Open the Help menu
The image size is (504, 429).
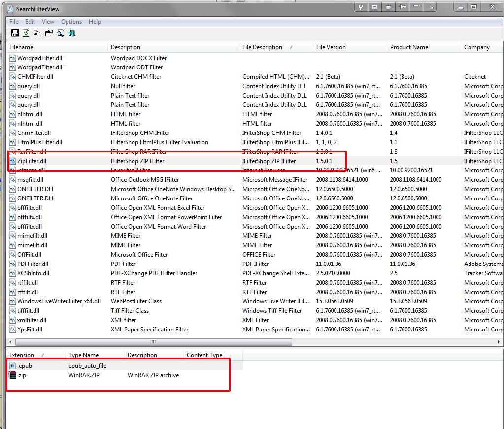(x=95, y=22)
